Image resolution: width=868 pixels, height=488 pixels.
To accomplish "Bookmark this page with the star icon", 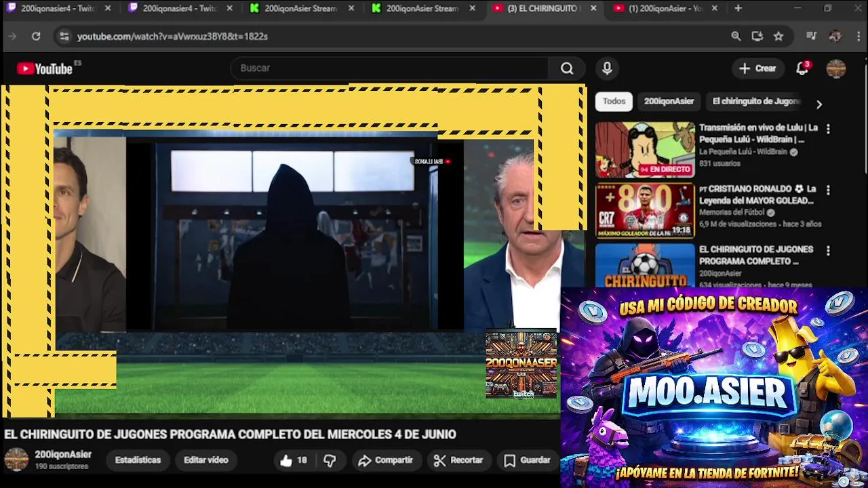I will 778,37.
